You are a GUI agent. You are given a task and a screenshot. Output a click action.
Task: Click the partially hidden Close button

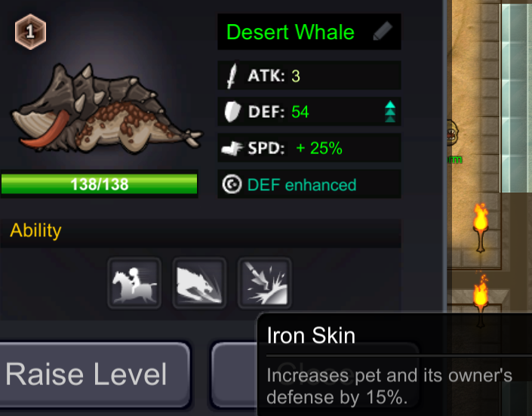coord(235,374)
